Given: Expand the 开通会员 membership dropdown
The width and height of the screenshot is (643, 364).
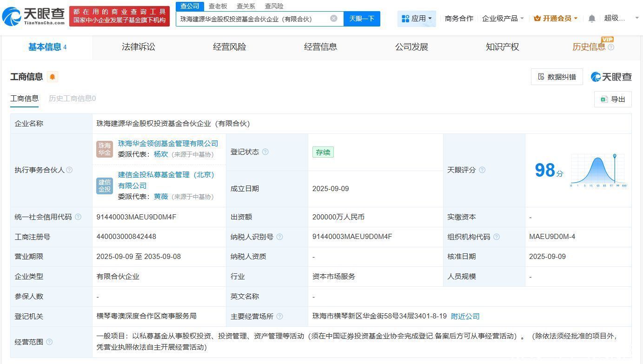Looking at the screenshot, I should click(x=556, y=19).
